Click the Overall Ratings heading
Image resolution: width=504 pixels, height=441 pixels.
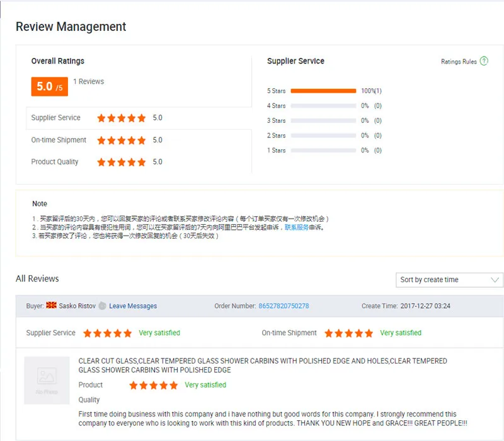click(58, 61)
